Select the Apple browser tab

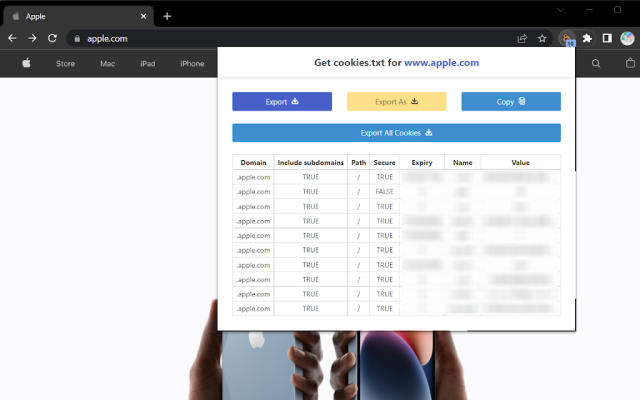[x=78, y=16]
